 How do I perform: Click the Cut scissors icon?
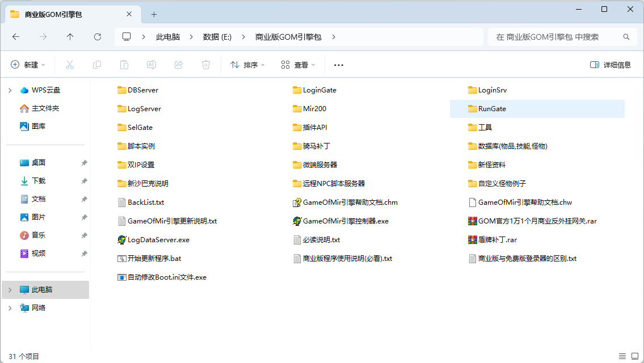point(70,65)
